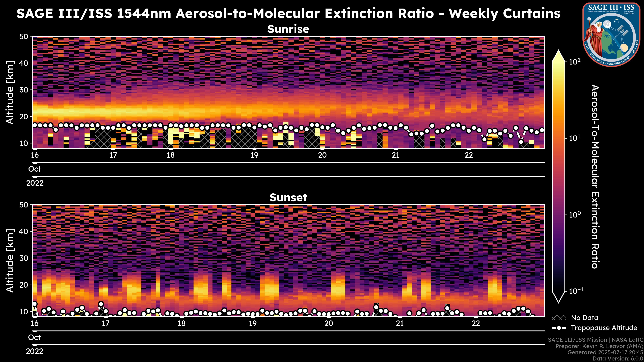Click the 10⁻¹ label on the colorbar
Screen dimensions: 644x362
(576, 291)
